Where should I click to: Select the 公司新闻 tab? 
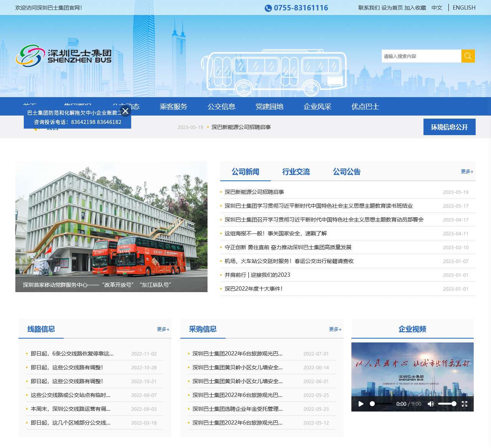click(x=245, y=172)
